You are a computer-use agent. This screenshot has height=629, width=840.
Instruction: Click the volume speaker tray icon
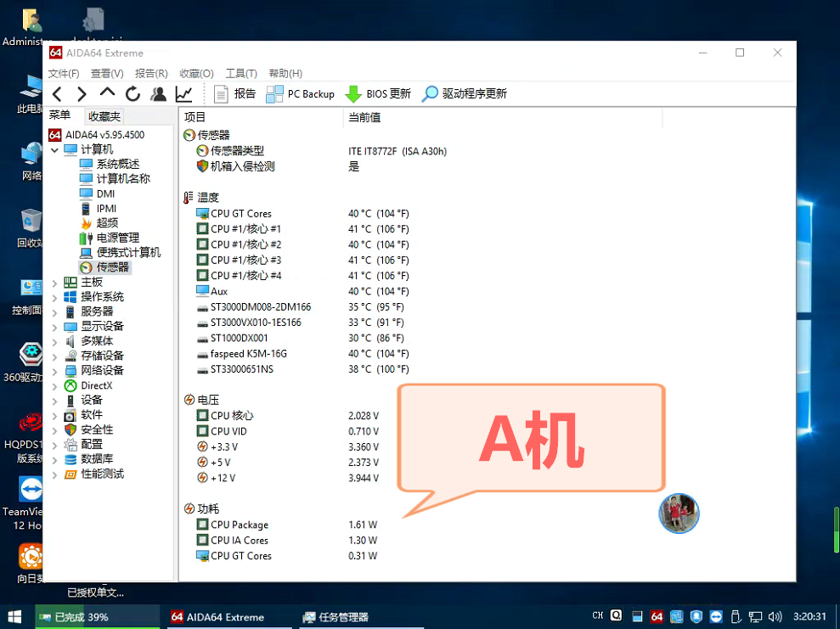(775, 616)
